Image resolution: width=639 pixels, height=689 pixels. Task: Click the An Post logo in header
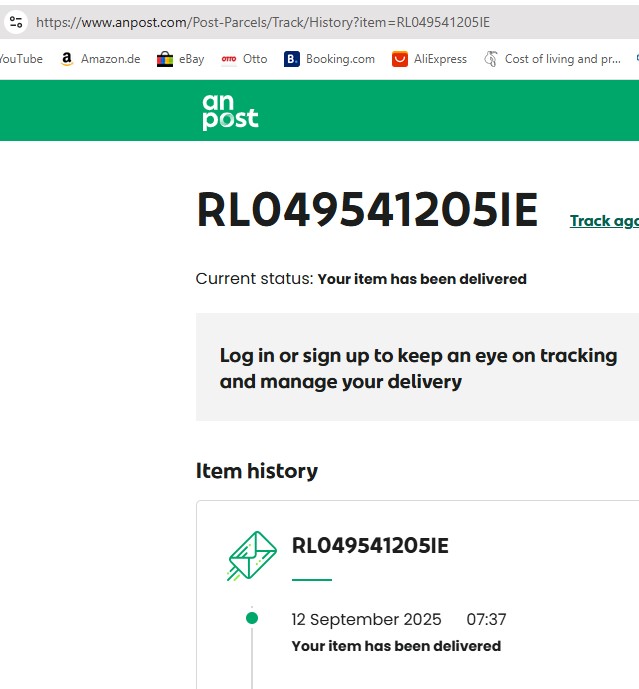coord(230,111)
